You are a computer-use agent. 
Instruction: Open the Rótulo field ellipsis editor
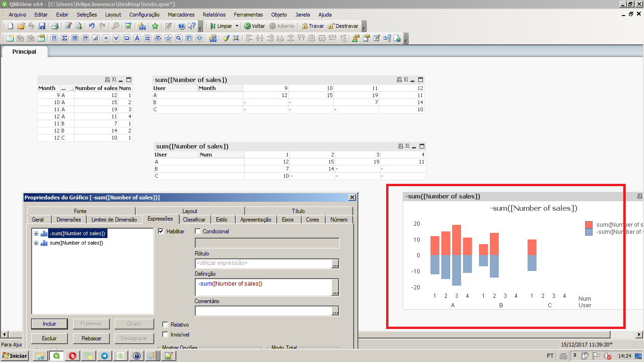click(335, 263)
